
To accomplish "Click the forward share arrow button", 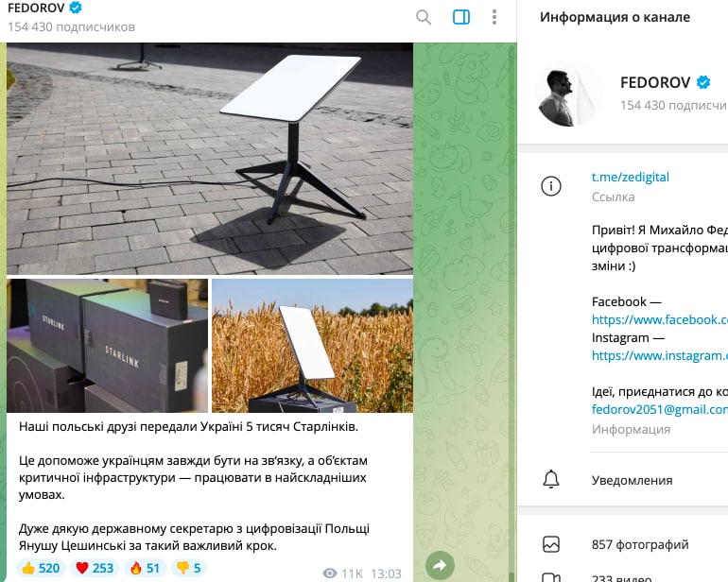I will 440,565.
